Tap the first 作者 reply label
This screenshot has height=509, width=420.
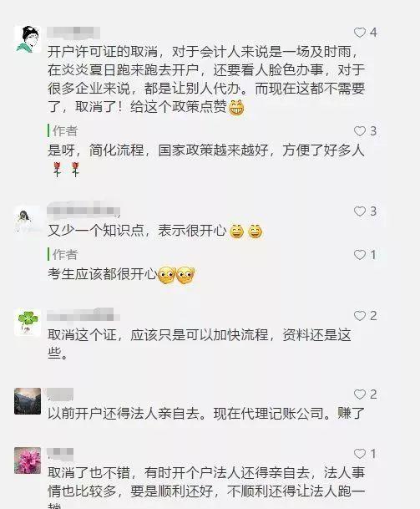coord(63,131)
